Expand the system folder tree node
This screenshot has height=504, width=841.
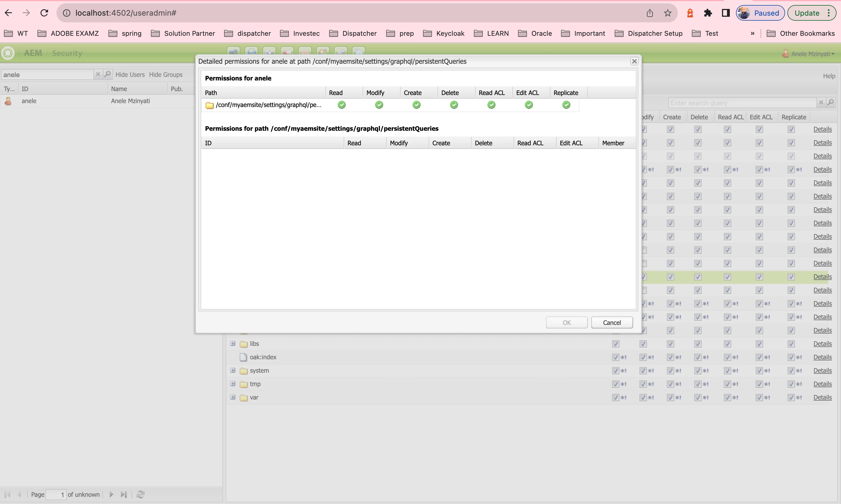[233, 370]
